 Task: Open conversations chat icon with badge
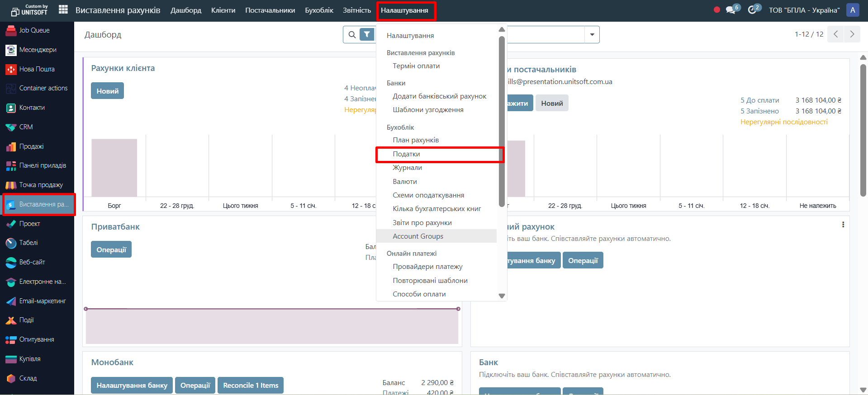pos(730,10)
